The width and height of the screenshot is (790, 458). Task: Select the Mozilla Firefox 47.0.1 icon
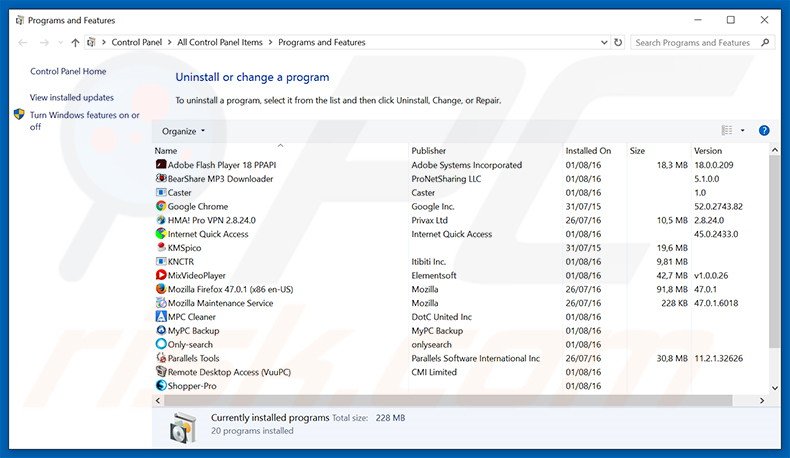click(x=160, y=289)
